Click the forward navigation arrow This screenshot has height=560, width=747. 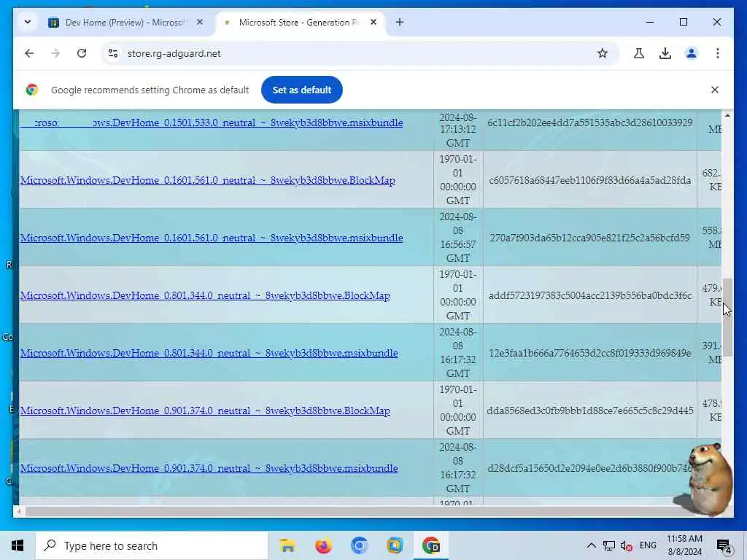(x=55, y=53)
